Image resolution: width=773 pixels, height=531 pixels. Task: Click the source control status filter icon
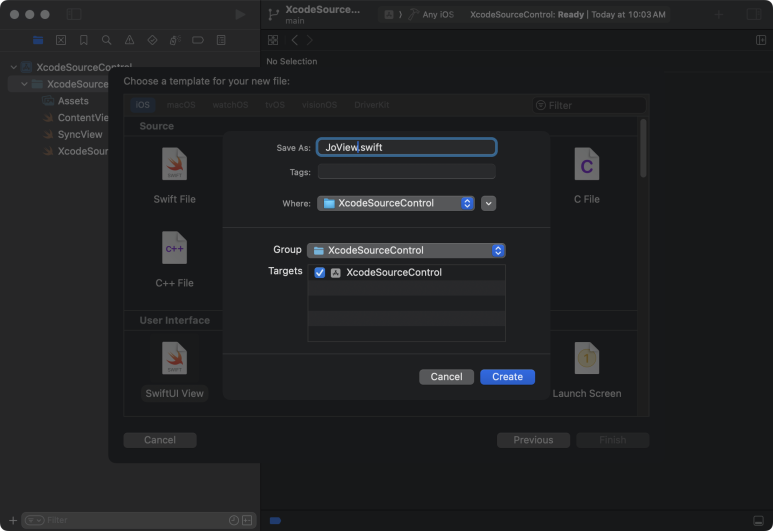247,520
